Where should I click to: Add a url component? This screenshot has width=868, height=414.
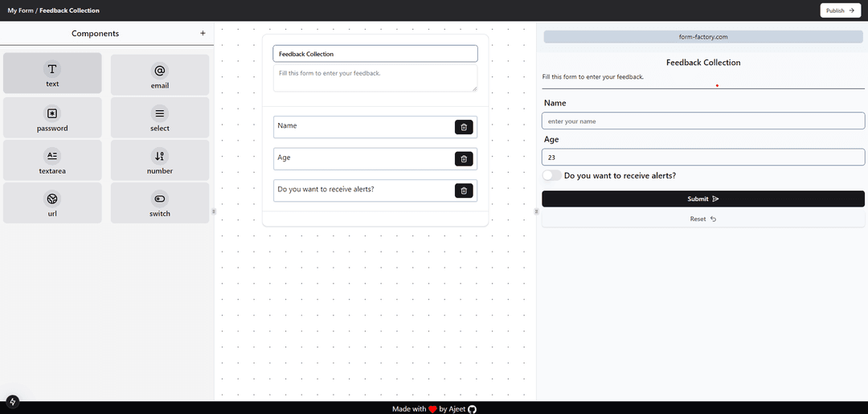coord(52,203)
